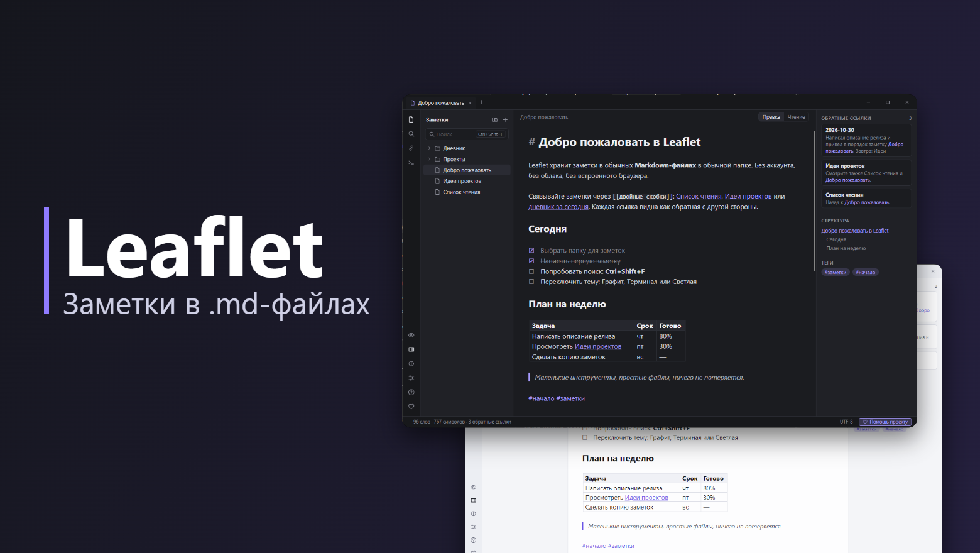Close the 'Добро пожаловать' tab with its x
Viewport: 980px width, 553px height.
(x=470, y=103)
